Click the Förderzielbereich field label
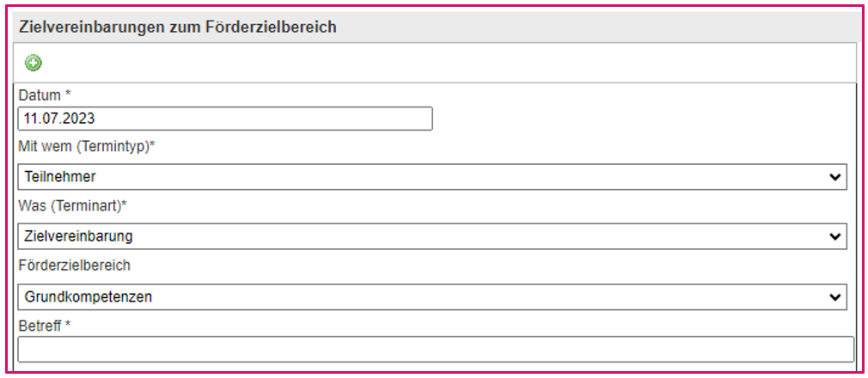868x378 pixels. 75,265
